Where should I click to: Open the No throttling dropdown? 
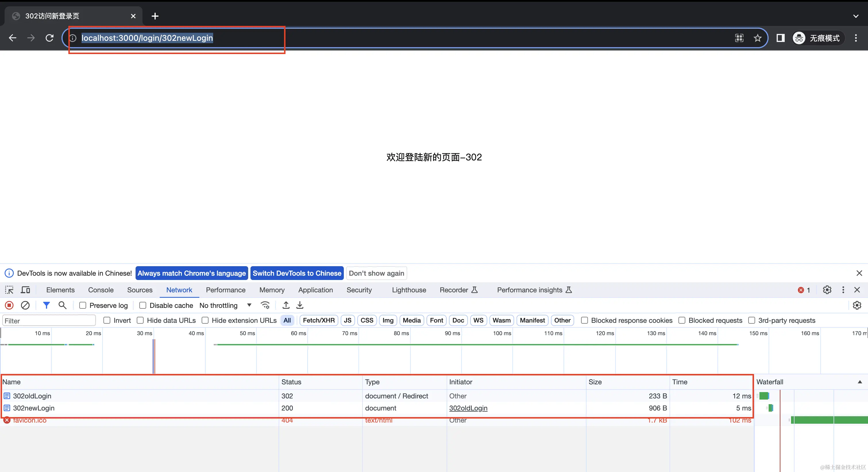225,306
